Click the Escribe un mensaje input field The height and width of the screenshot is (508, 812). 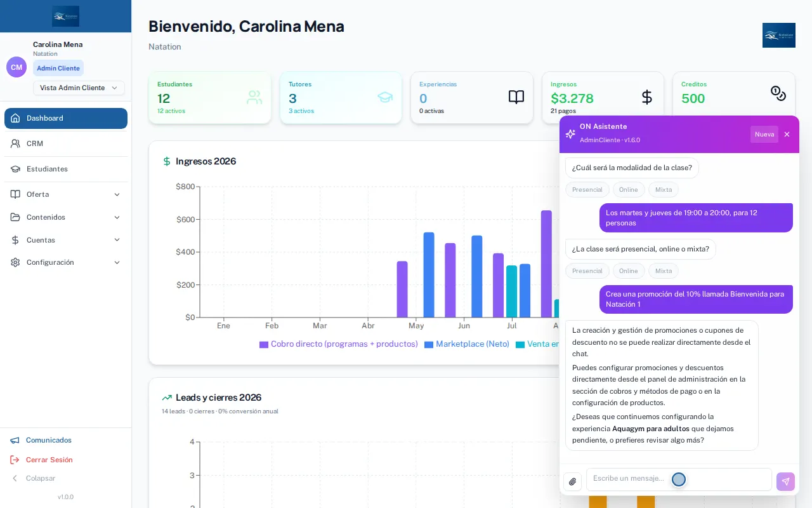tap(679, 479)
